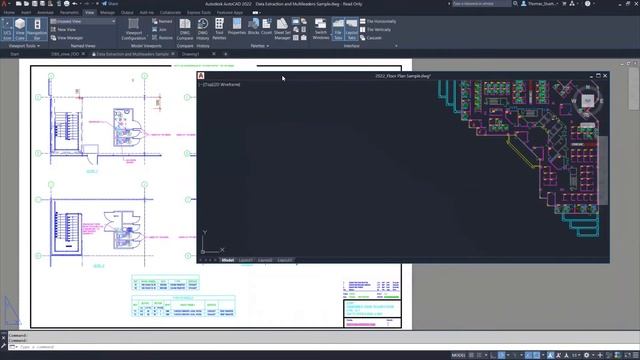Click the search keyword input field

pos(481,4)
